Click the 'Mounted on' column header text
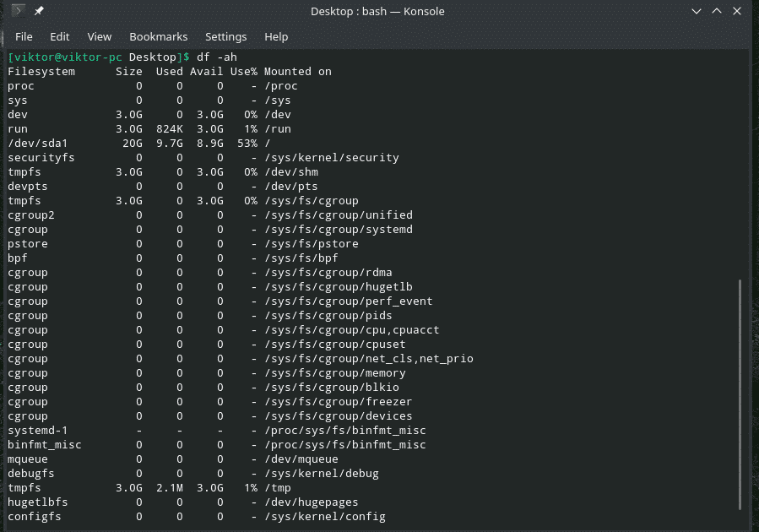Viewport: 759px width, 532px height. click(297, 72)
